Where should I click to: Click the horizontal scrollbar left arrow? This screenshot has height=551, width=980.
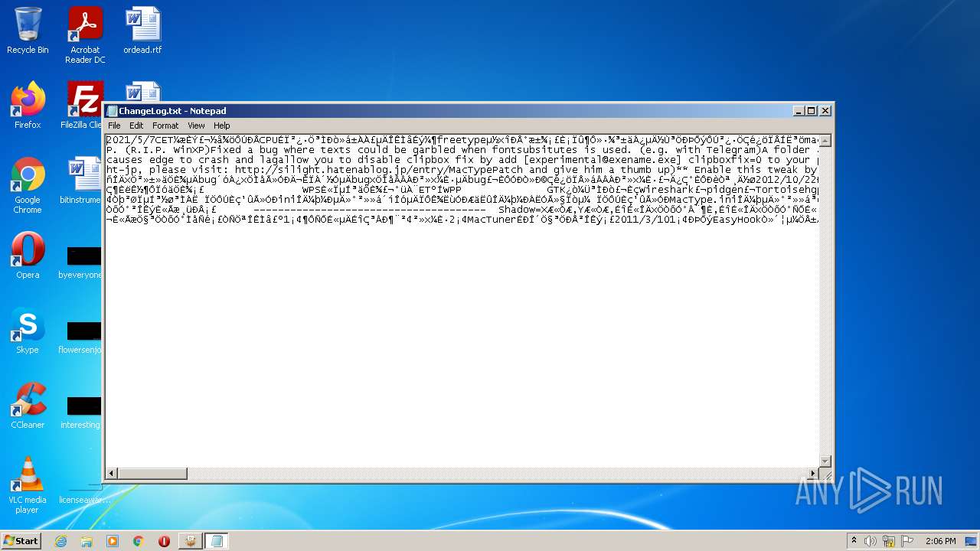[x=112, y=474]
